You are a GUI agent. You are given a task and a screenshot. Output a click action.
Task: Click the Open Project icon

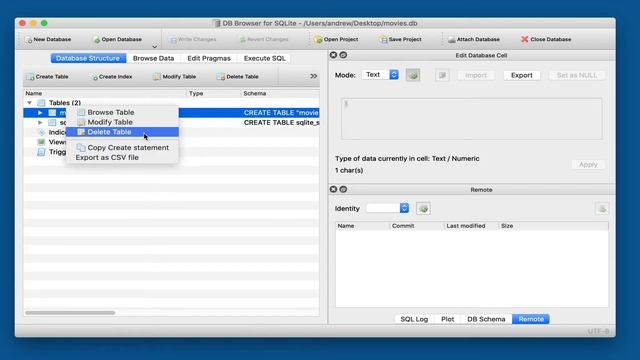318,40
